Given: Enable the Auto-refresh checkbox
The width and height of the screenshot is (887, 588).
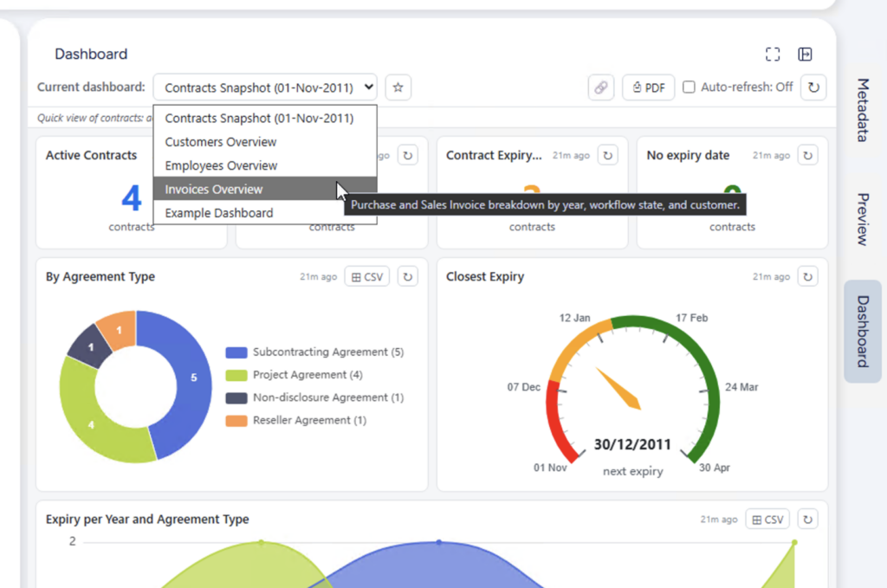Looking at the screenshot, I should (x=689, y=87).
